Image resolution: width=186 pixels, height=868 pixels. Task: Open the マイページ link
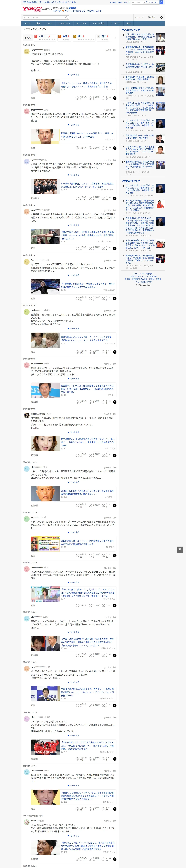tap(139, 18)
